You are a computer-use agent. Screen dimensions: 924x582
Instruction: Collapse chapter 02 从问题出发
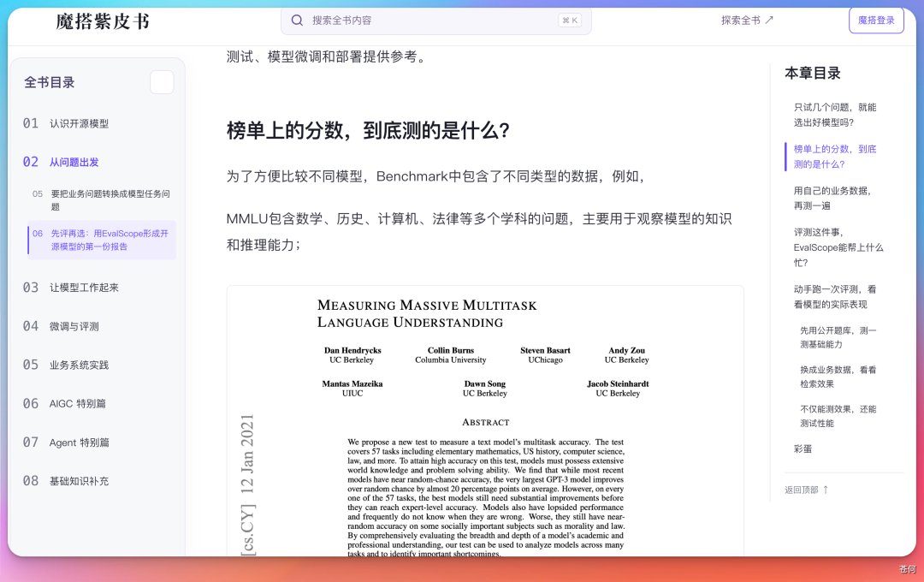point(61,162)
